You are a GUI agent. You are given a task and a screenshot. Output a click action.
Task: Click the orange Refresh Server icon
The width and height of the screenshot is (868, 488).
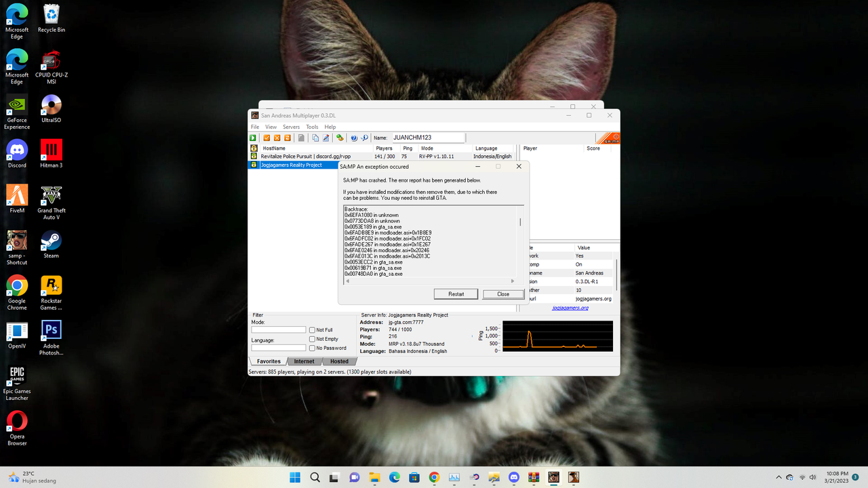click(288, 138)
